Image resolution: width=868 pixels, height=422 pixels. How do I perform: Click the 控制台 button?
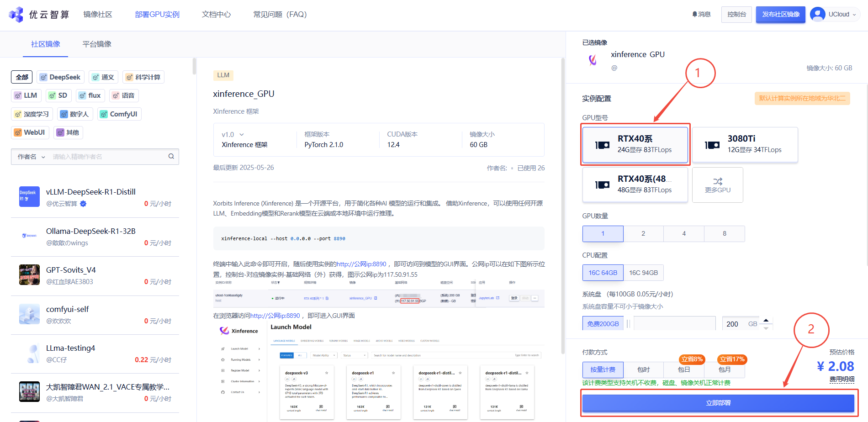coord(736,15)
